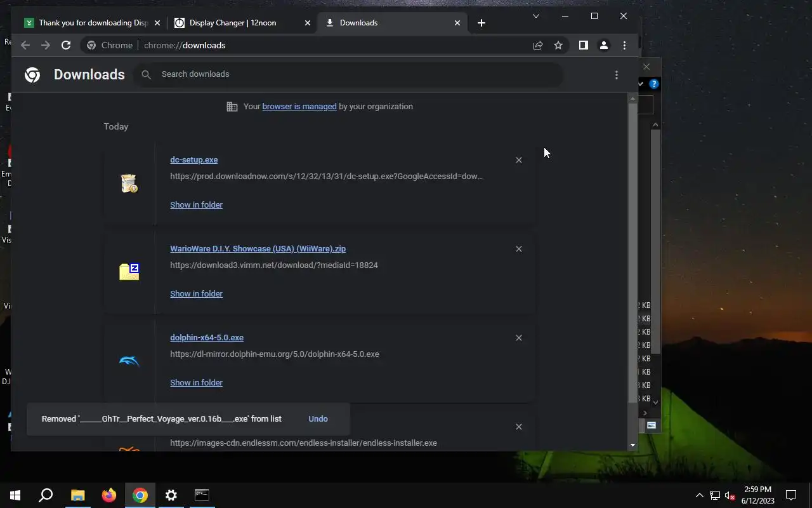Close the background window behind Chrome
Viewport: 812px width, 508px height.
click(646, 67)
